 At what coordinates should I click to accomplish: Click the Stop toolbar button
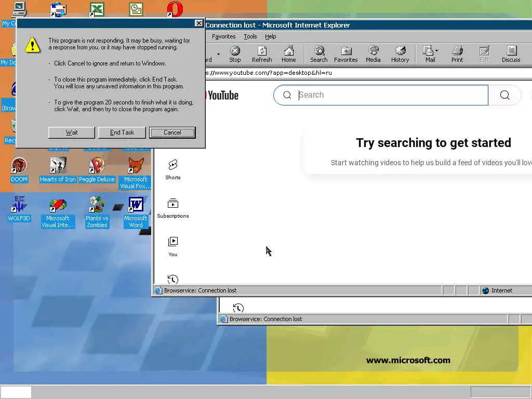[235, 54]
